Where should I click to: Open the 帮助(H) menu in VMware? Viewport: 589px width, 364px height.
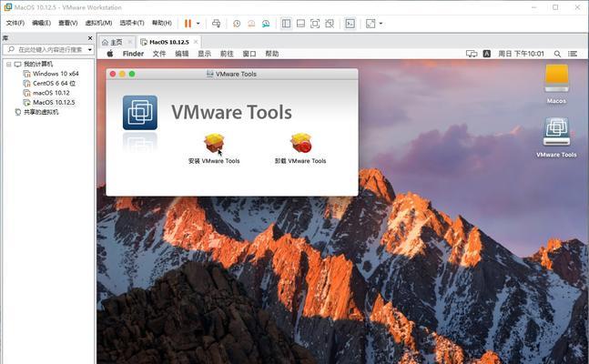coord(162,24)
